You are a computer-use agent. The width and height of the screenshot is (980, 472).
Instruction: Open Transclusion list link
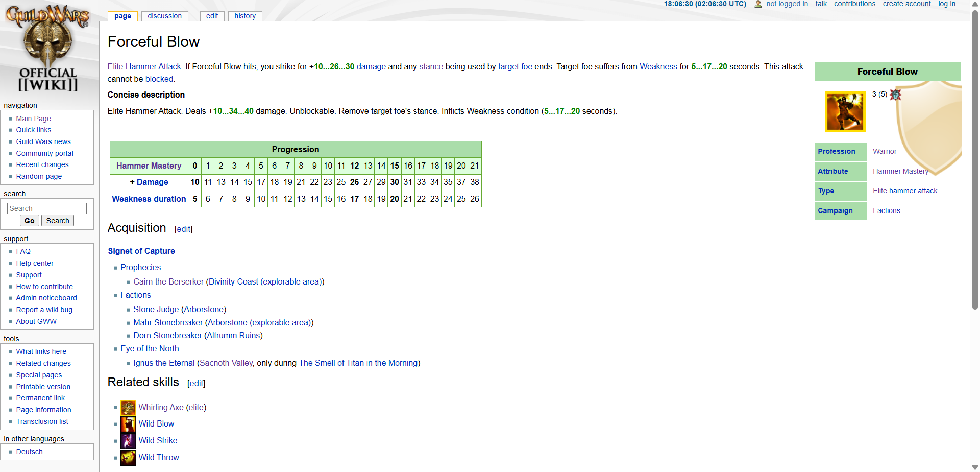pos(42,421)
